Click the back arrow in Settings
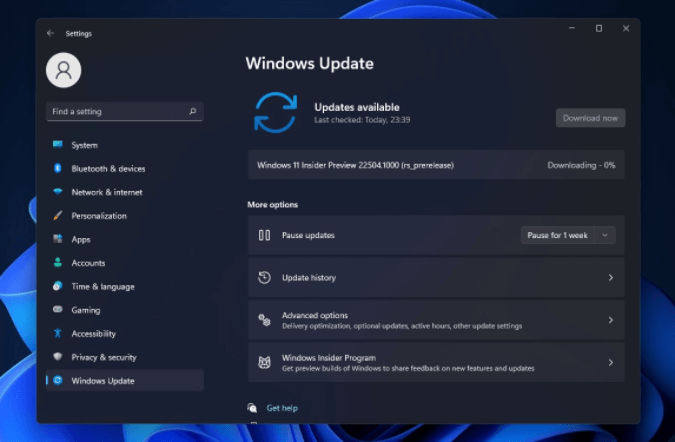 pyautogui.click(x=50, y=33)
